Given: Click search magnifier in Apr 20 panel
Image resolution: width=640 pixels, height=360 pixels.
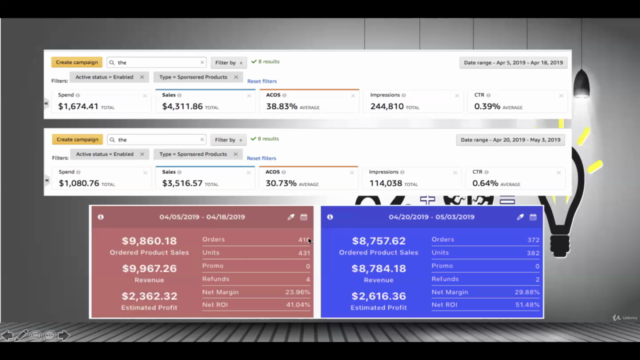Looking at the screenshot, I should [112, 140].
